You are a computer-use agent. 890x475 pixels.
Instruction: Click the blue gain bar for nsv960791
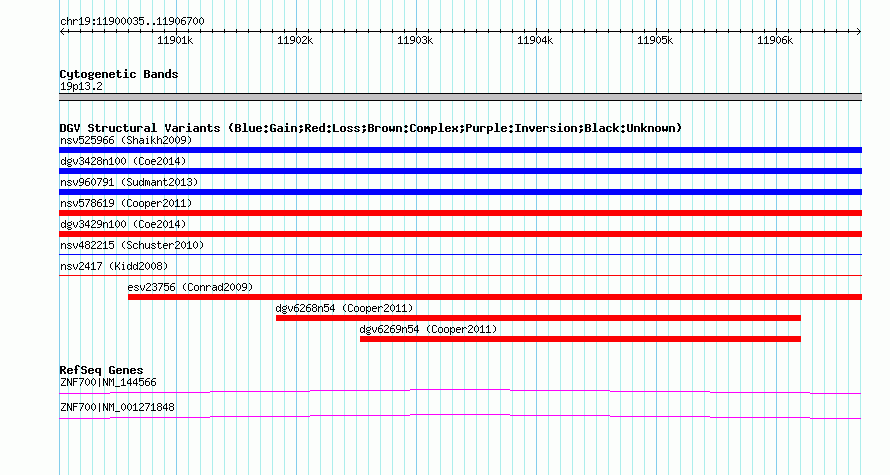click(x=460, y=192)
